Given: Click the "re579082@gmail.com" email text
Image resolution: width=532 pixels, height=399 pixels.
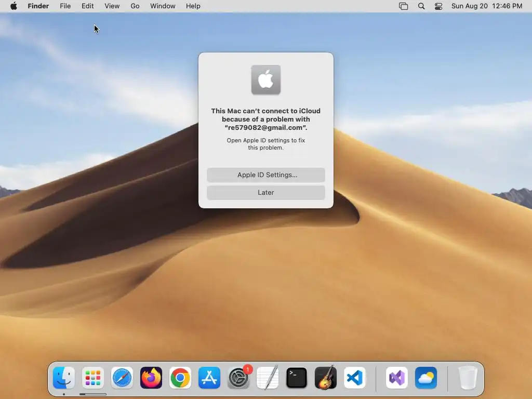Looking at the screenshot, I should tap(266, 128).
